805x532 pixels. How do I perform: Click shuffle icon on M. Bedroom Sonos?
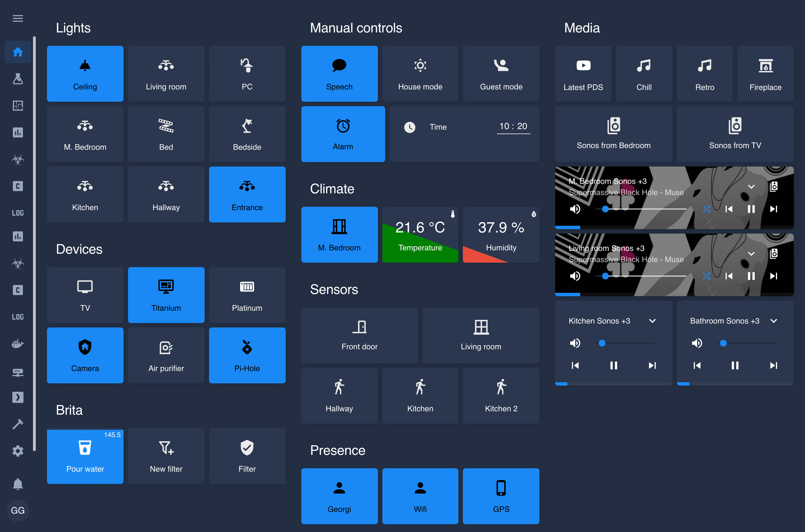pyautogui.click(x=707, y=209)
